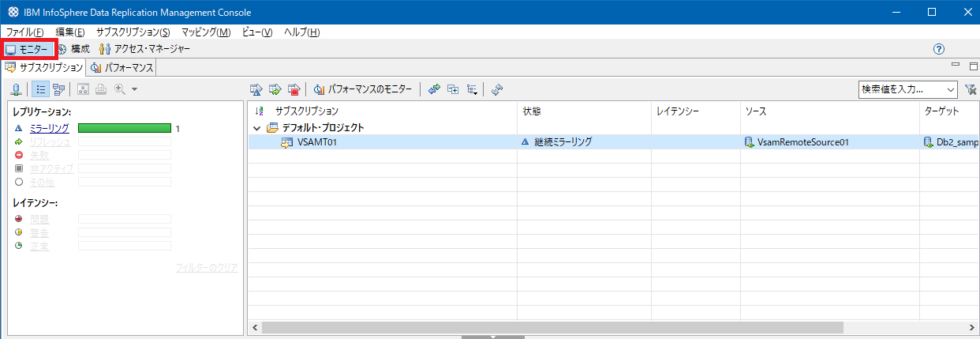This screenshot has height=339, width=980.
Task: Open the 編集(E) menu
Action: click(70, 32)
